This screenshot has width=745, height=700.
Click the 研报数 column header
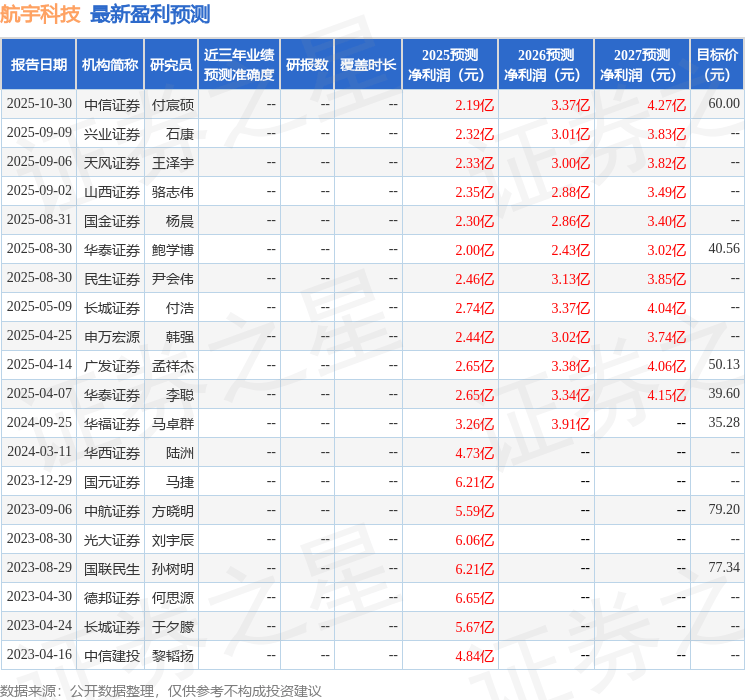[307, 65]
